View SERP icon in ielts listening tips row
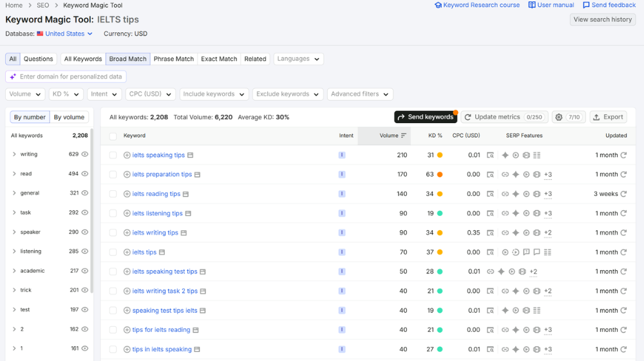Screen dimensions: 644x361 pyautogui.click(x=490, y=213)
